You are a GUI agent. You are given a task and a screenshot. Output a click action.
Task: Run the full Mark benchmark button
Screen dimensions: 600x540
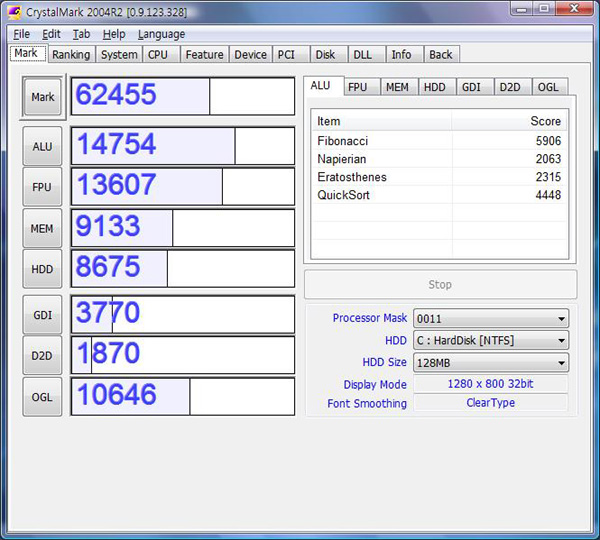point(42,97)
